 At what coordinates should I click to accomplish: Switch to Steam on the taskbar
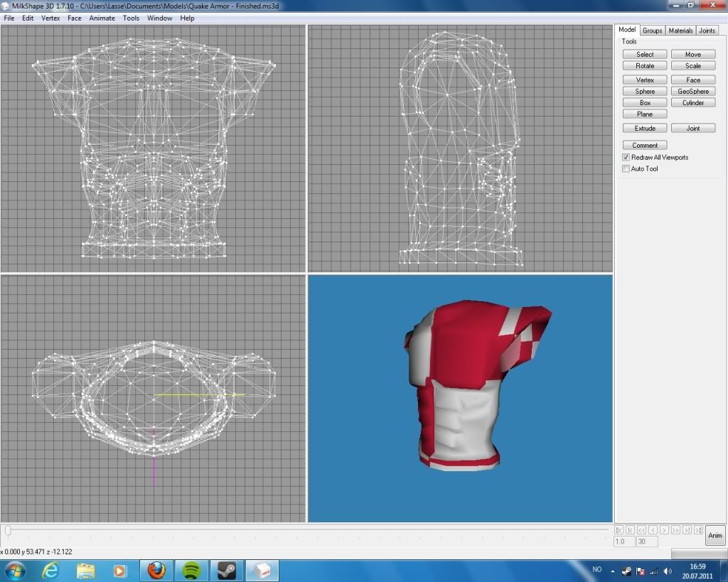coord(227,571)
